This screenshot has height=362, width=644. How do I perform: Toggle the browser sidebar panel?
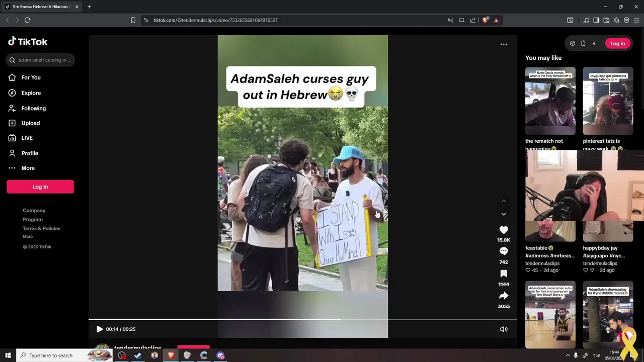(596, 20)
